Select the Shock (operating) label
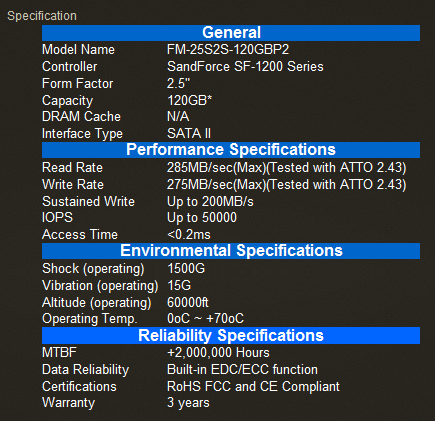Screen dimensions: 435x421 click(x=93, y=269)
